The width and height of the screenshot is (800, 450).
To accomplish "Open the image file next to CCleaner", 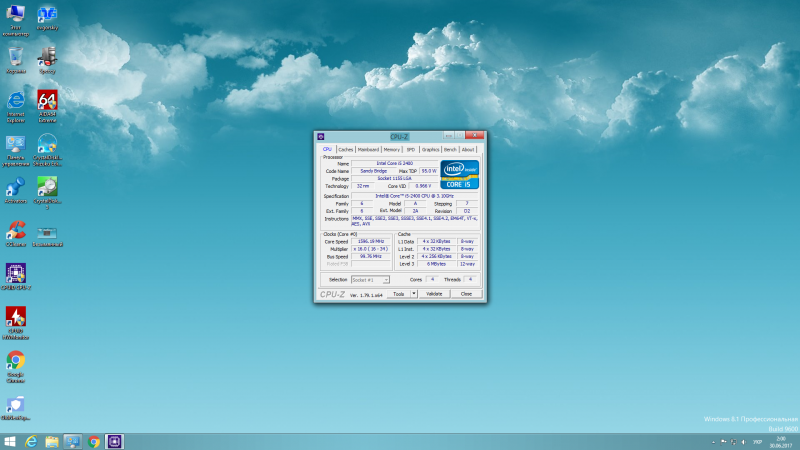I will (47, 236).
